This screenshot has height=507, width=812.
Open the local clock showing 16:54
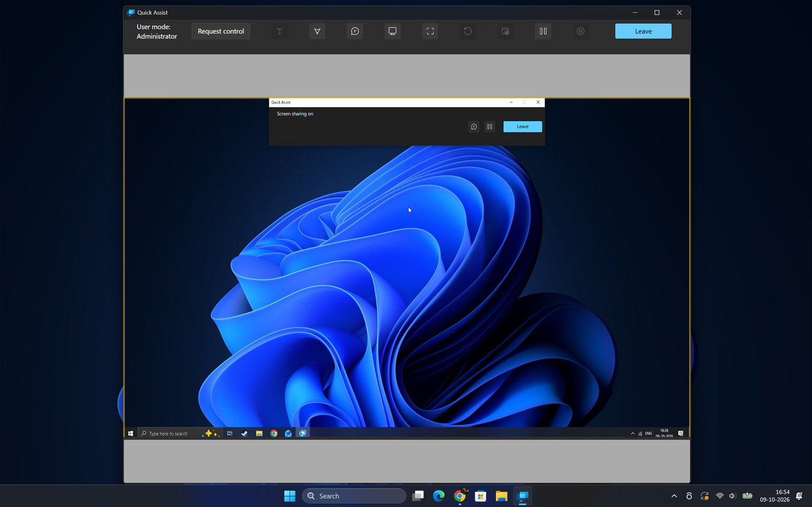(x=774, y=496)
